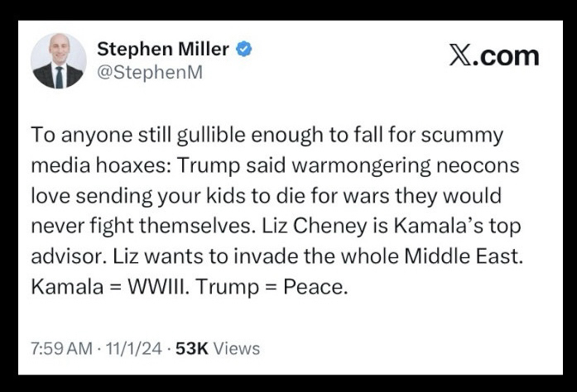
Task: Click the blue verified checkmark badge
Action: [243, 49]
